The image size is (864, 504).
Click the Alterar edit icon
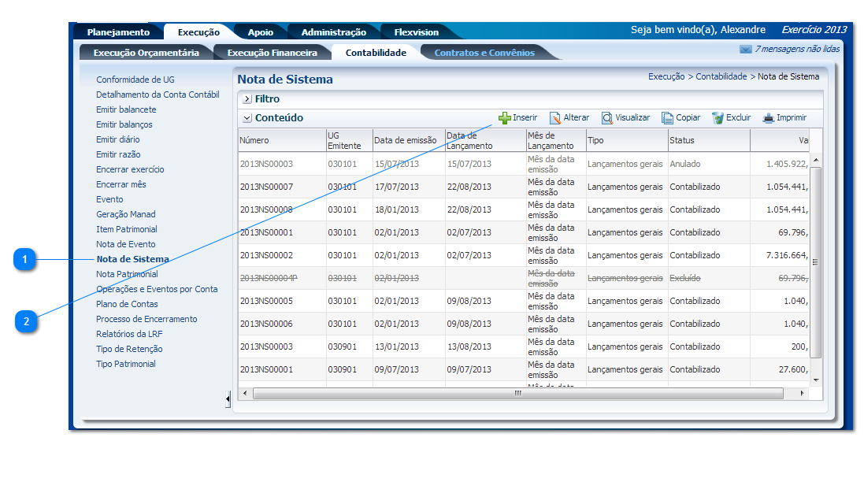click(x=555, y=118)
